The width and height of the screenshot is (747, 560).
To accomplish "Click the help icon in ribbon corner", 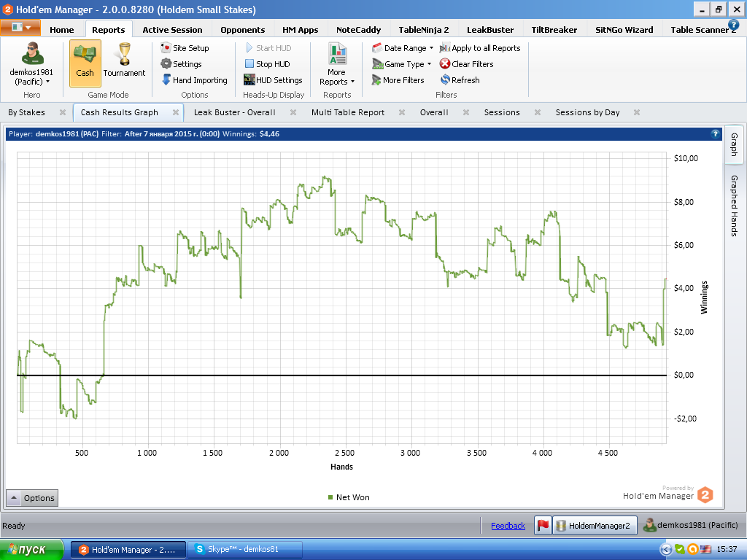I will (734, 25).
